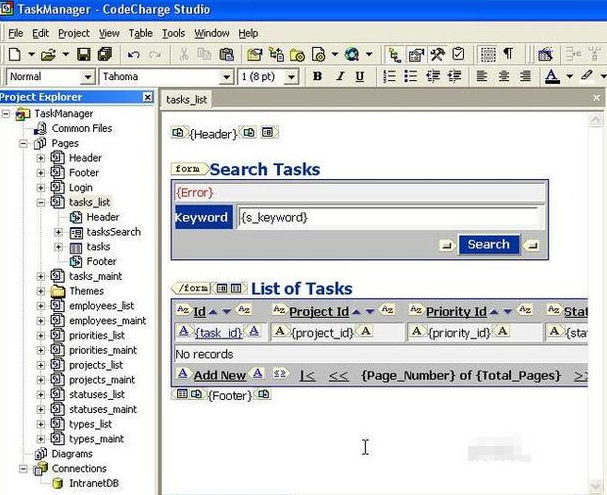Toggle the numbered list button
The width and height of the screenshot is (607, 495).
coord(387,76)
